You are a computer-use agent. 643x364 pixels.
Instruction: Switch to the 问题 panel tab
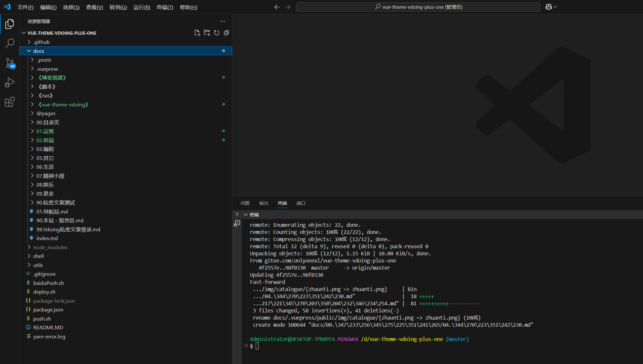click(x=245, y=203)
